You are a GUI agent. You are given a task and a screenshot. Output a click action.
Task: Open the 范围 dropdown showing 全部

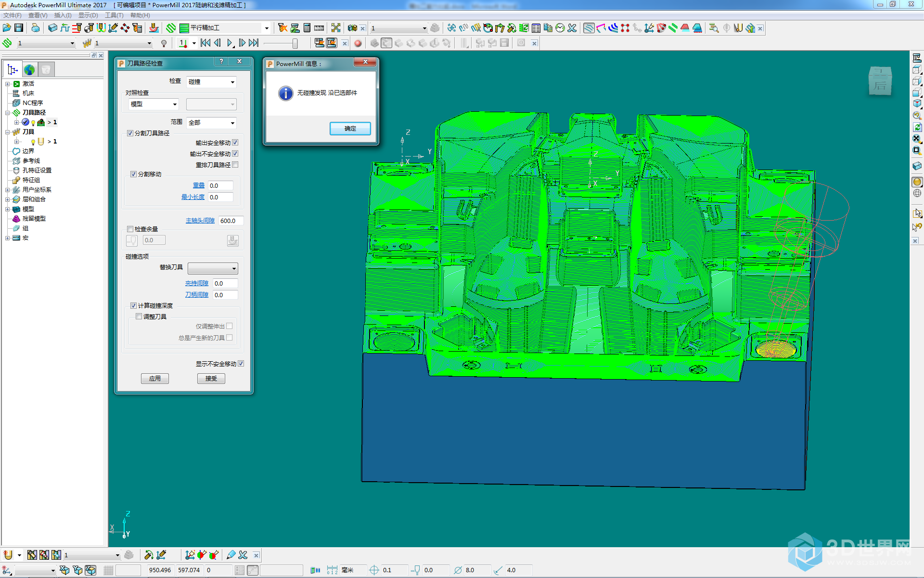[x=211, y=123]
